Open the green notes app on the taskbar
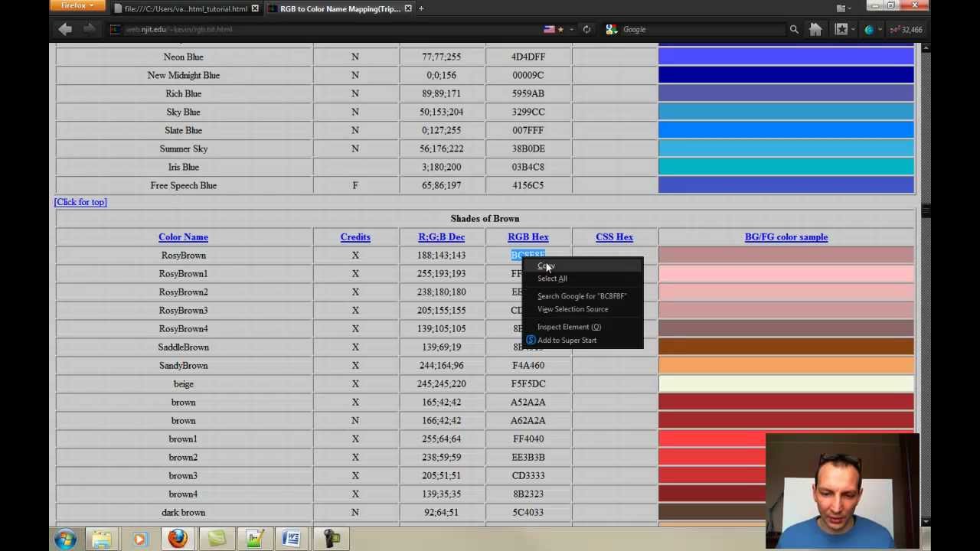 [x=217, y=539]
